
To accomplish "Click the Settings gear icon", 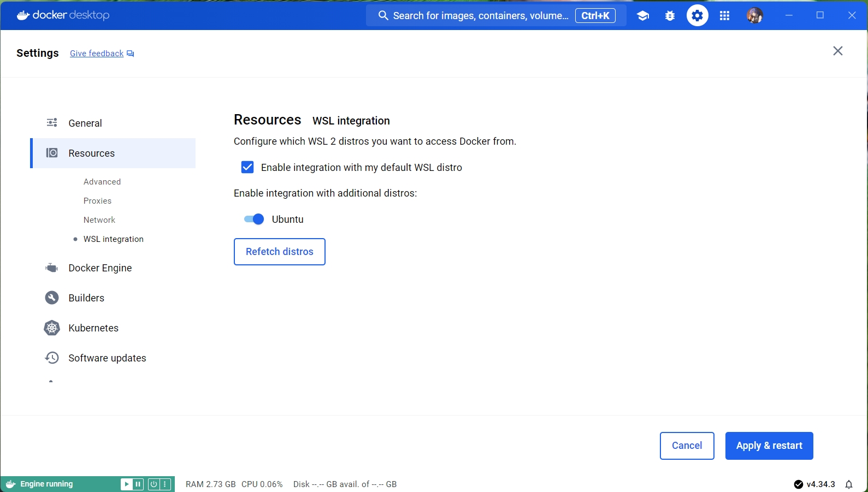I will tap(697, 16).
